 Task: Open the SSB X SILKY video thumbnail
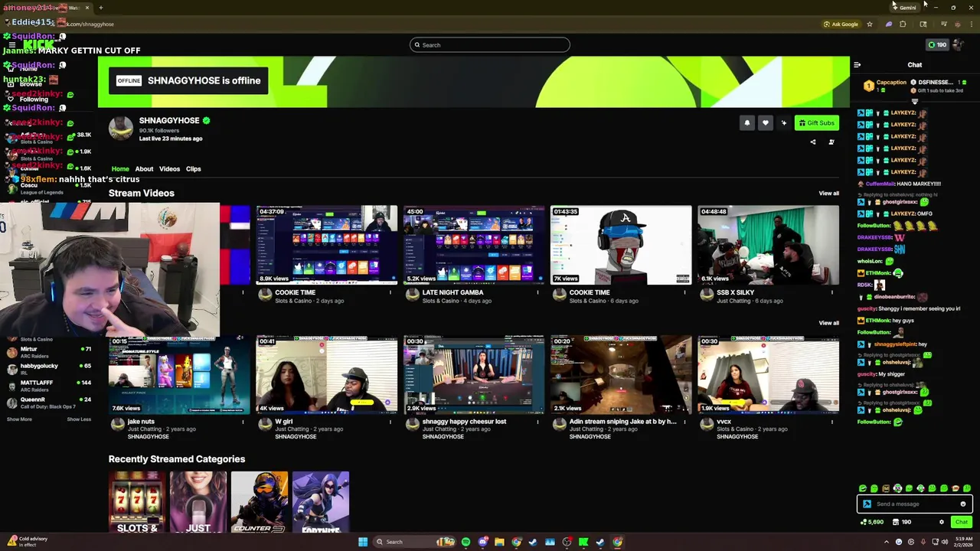768,245
